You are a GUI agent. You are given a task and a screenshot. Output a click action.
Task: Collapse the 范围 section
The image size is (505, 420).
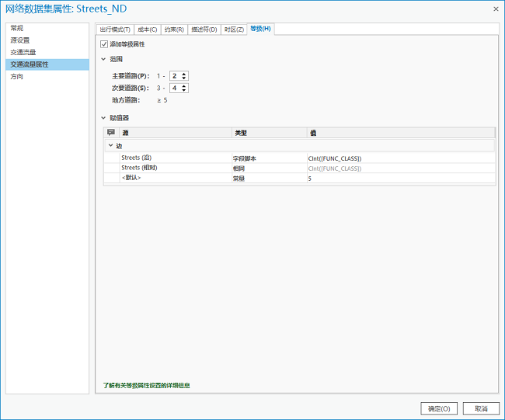103,59
